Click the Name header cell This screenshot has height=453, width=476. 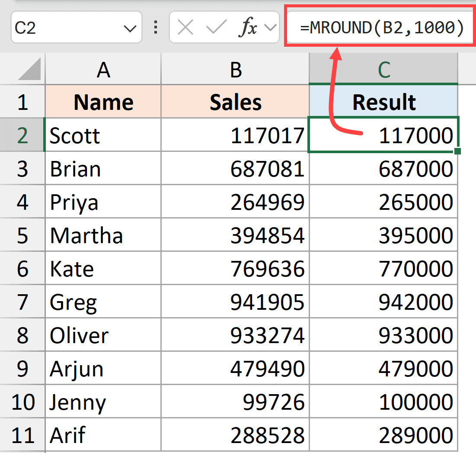(x=103, y=102)
